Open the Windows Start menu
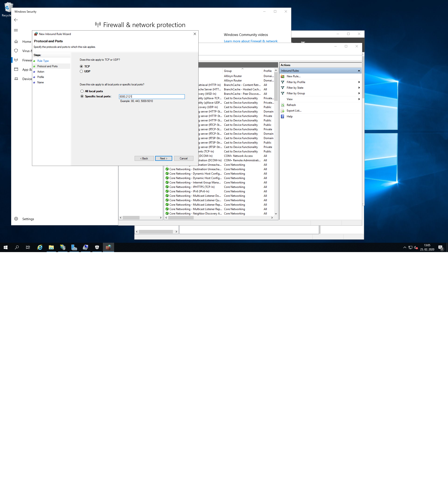 click(6, 247)
